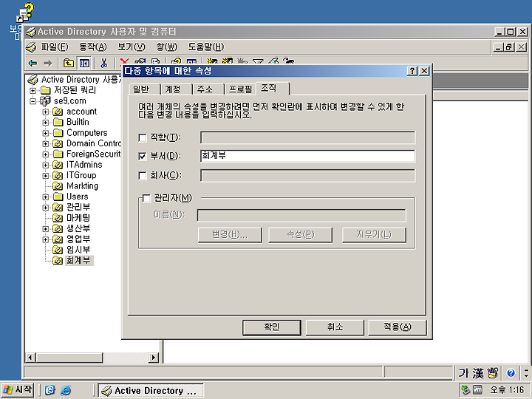Enable the 관리자(M) checkbox
532x399 pixels.
point(146,198)
